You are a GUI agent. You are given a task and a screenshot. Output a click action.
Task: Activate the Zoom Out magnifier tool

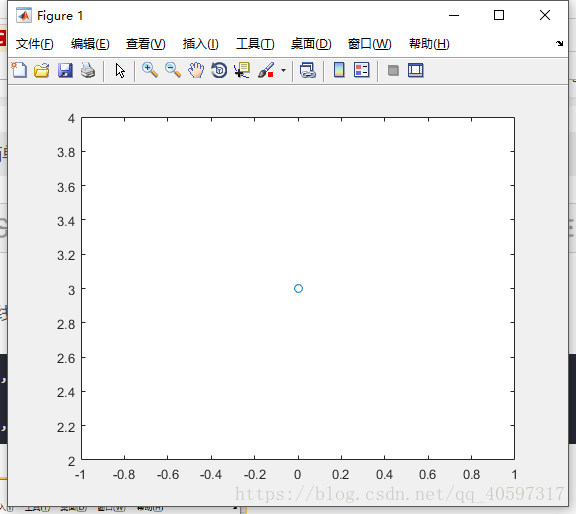(173, 70)
